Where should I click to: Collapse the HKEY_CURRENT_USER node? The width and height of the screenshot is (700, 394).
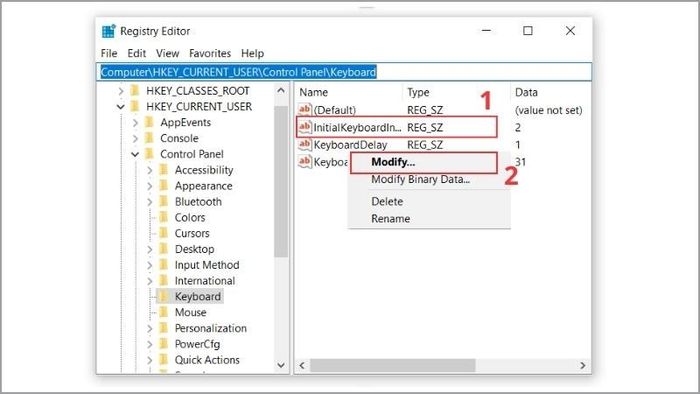click(121, 107)
